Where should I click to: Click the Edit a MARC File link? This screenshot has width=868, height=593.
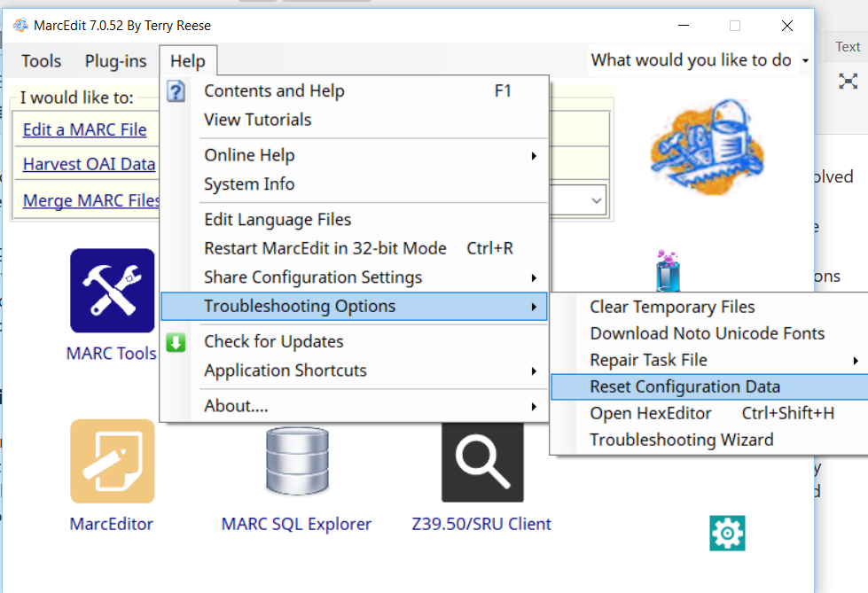point(85,129)
